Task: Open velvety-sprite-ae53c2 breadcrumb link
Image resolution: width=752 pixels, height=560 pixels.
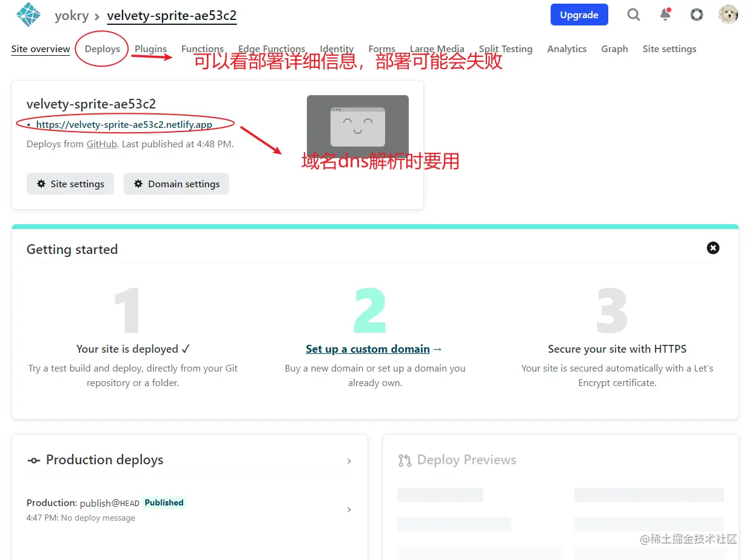Action: click(x=172, y=16)
